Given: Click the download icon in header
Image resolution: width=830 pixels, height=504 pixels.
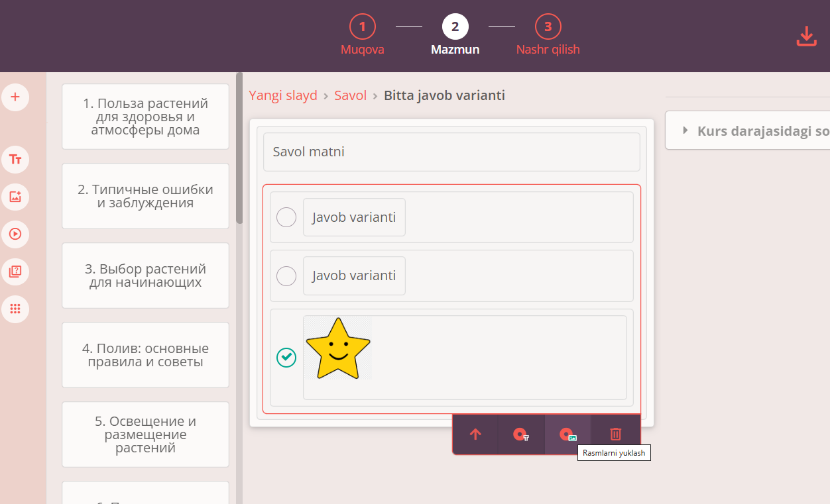Looking at the screenshot, I should point(806,36).
